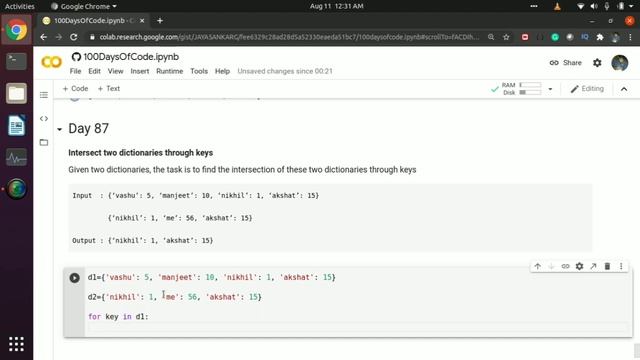Open System Monitor from dock
The height and width of the screenshot is (360, 640).
click(x=16, y=157)
